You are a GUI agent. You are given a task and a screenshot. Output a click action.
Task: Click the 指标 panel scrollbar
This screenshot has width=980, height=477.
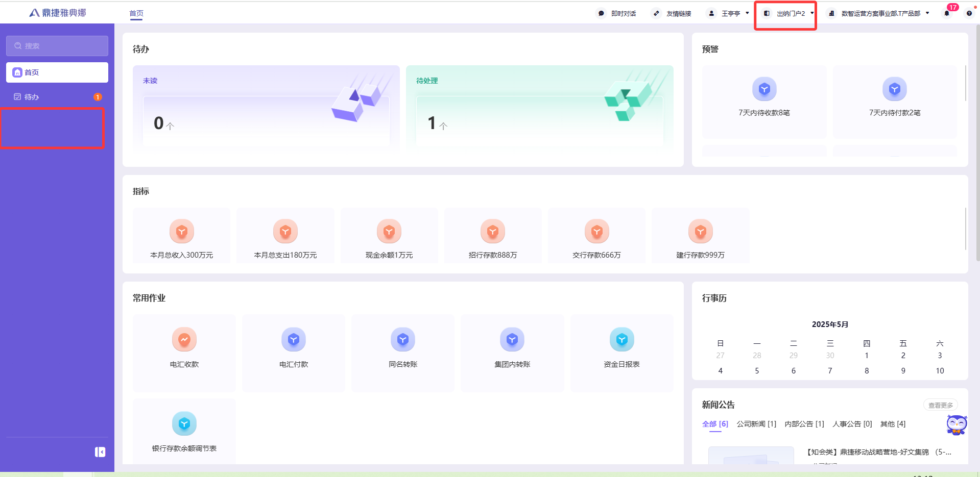965,229
